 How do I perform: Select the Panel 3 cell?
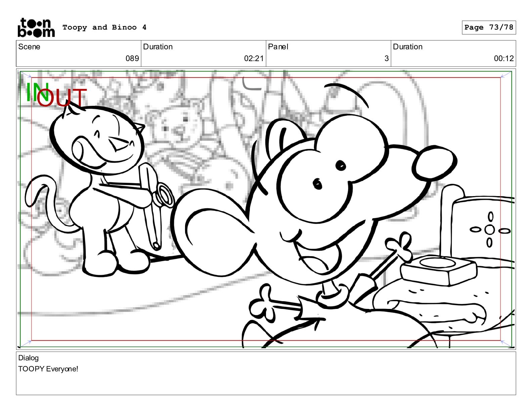328,53
